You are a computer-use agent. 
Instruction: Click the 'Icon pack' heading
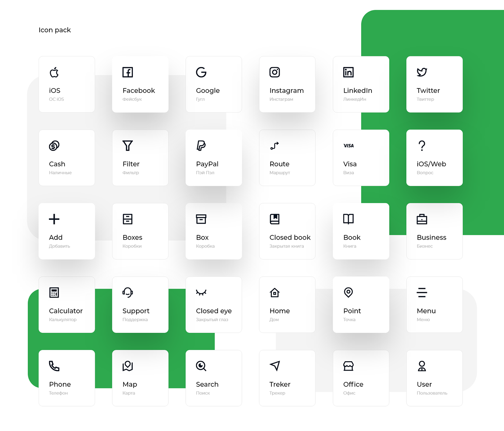point(55,30)
